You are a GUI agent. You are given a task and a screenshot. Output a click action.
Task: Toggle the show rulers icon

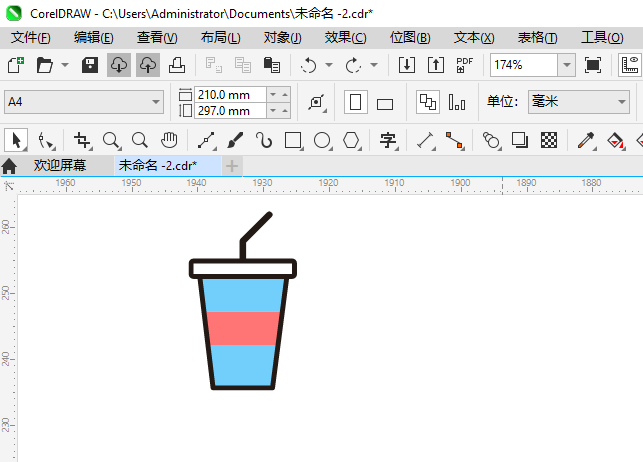click(630, 65)
